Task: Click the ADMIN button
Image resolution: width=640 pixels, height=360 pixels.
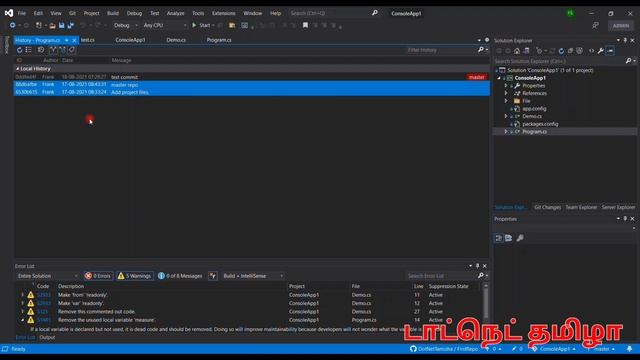Action: (621, 25)
